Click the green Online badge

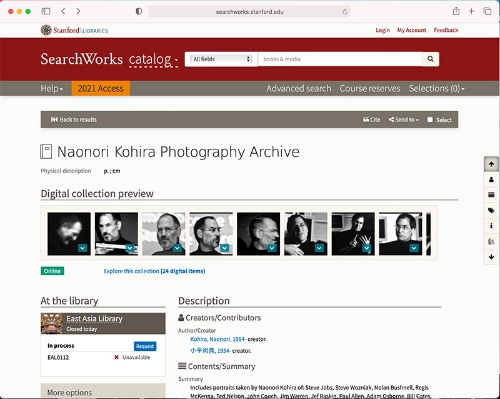52,271
